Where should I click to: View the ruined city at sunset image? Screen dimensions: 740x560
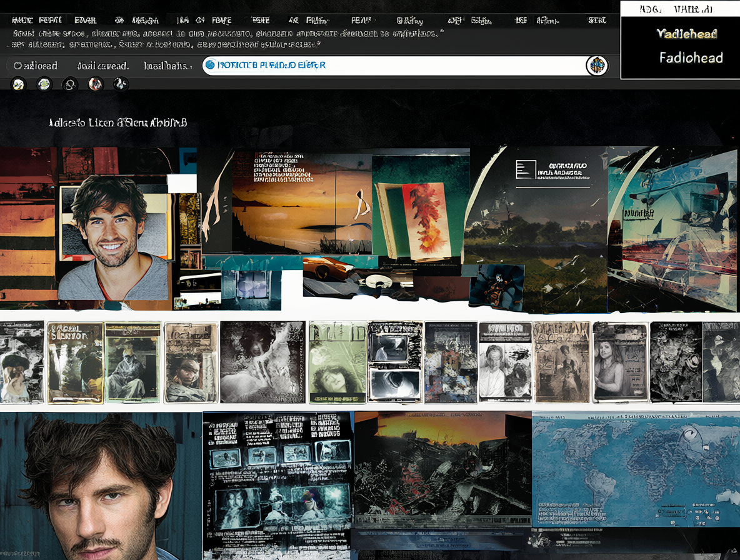442,468
